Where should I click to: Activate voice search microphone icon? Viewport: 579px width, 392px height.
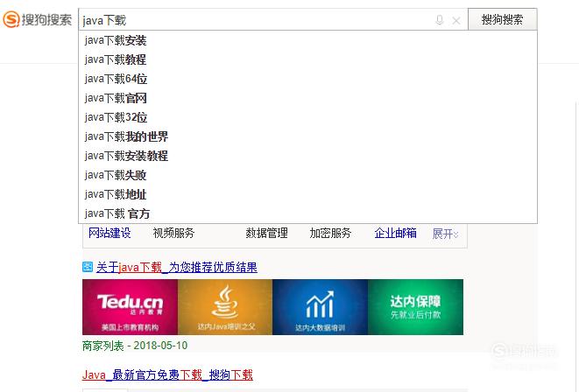(x=439, y=20)
